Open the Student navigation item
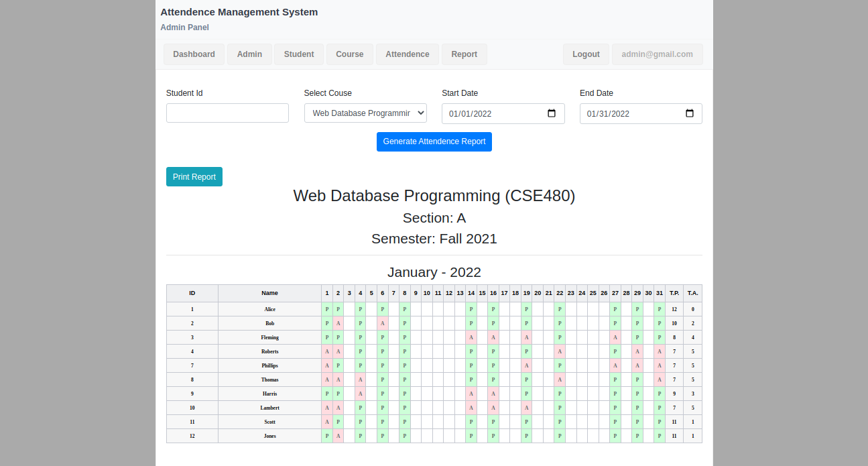Screen dimensions: 868x466 (299, 54)
